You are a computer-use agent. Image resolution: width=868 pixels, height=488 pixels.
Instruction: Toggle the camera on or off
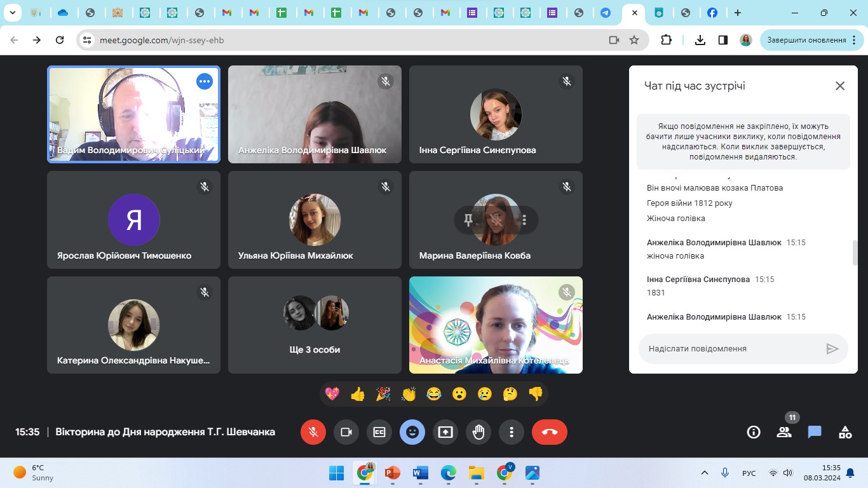point(346,432)
